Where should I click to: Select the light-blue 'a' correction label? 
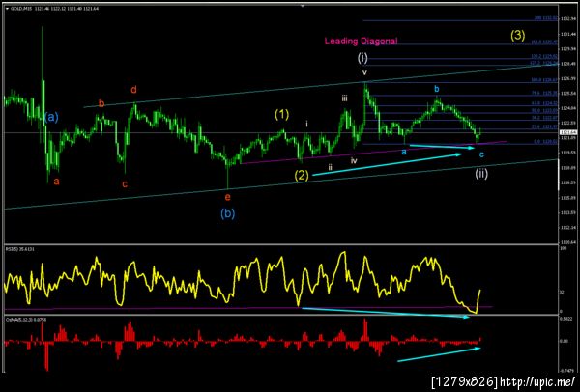click(404, 152)
